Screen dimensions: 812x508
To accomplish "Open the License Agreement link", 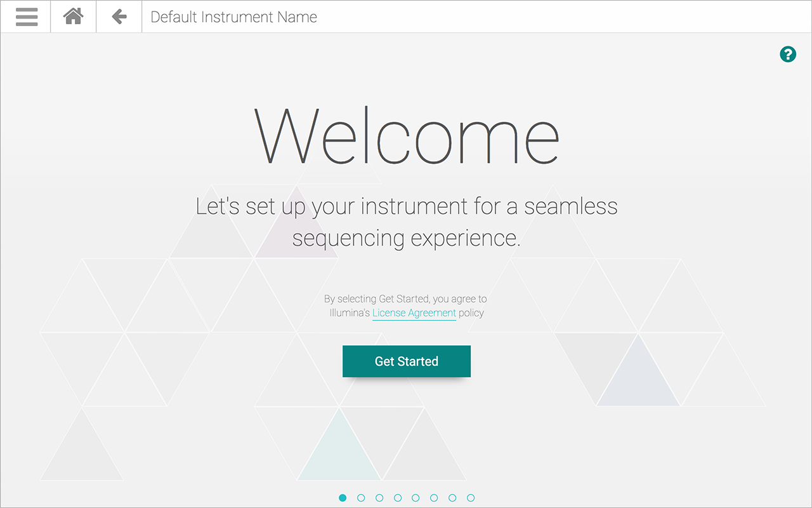I will [414, 313].
